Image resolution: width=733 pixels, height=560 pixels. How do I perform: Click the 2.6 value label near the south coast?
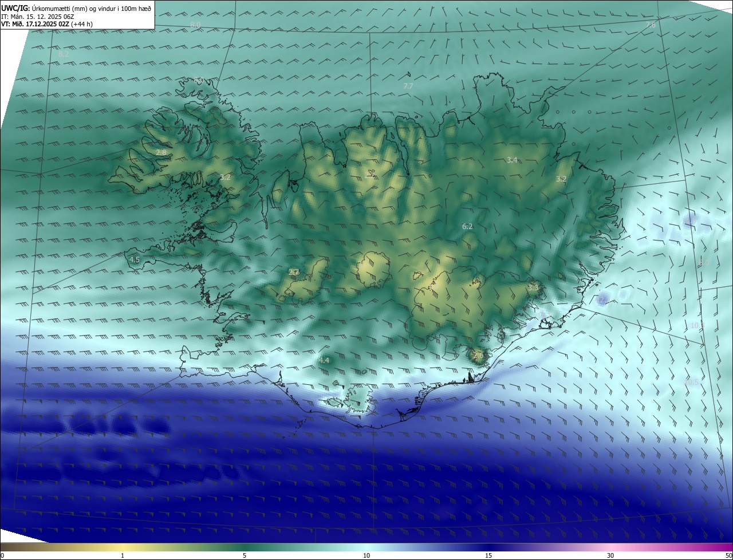point(478,356)
